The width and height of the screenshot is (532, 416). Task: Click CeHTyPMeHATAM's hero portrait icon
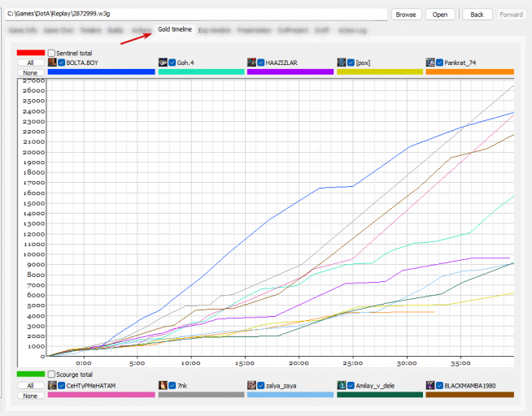[52, 385]
